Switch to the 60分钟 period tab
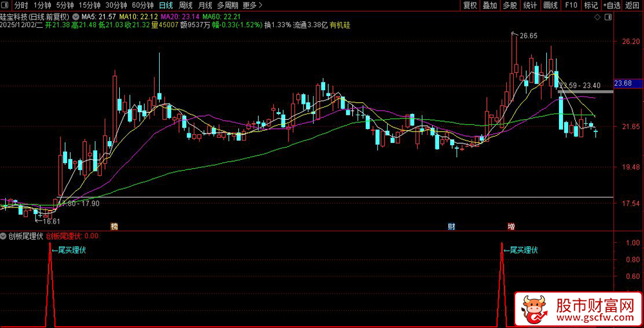Image resolution: width=644 pixels, height=328 pixels. [x=142, y=5]
